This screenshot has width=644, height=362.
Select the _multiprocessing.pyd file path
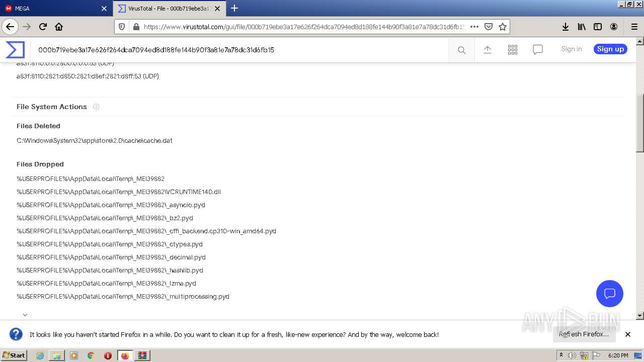(123, 296)
